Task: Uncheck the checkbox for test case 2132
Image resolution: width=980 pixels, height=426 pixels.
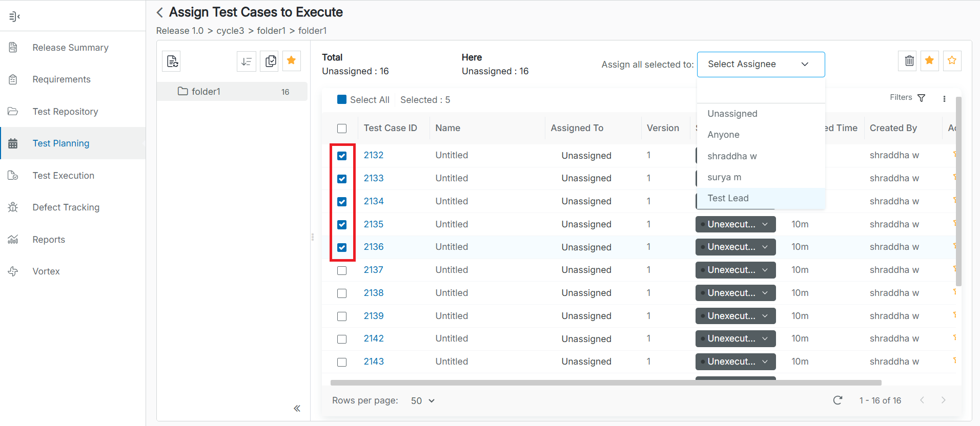Action: (x=342, y=156)
